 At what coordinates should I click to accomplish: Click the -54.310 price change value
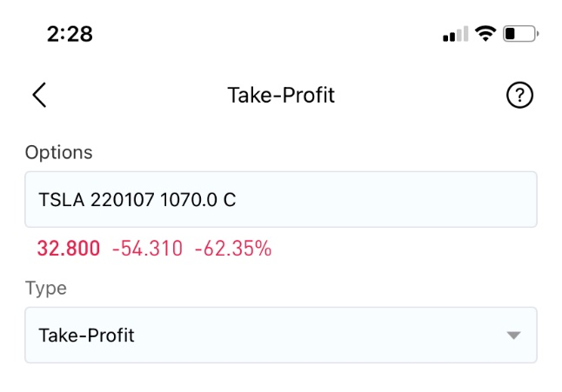[147, 248]
